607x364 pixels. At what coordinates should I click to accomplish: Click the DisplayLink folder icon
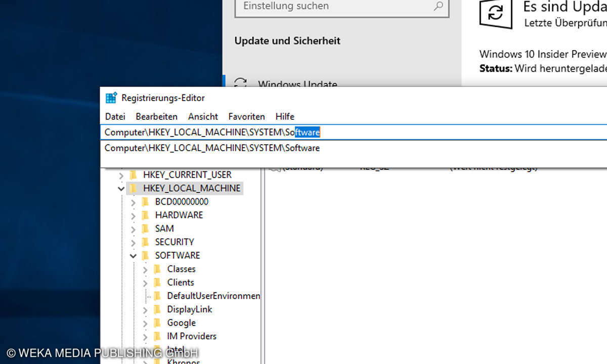157,309
